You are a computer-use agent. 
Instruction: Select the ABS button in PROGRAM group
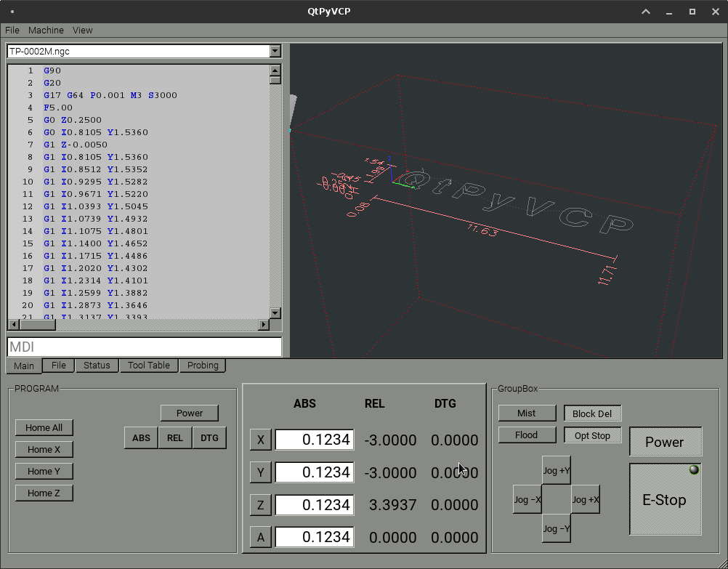click(x=141, y=438)
